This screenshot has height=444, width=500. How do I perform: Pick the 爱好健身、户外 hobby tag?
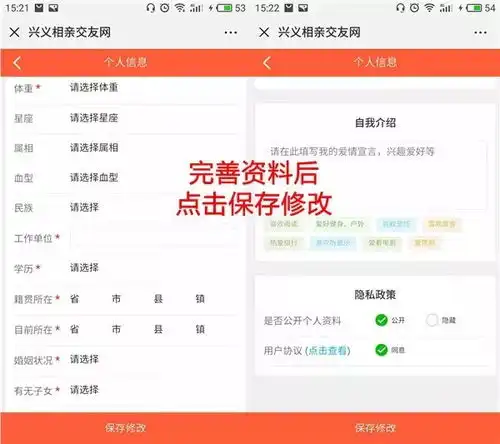(x=340, y=224)
